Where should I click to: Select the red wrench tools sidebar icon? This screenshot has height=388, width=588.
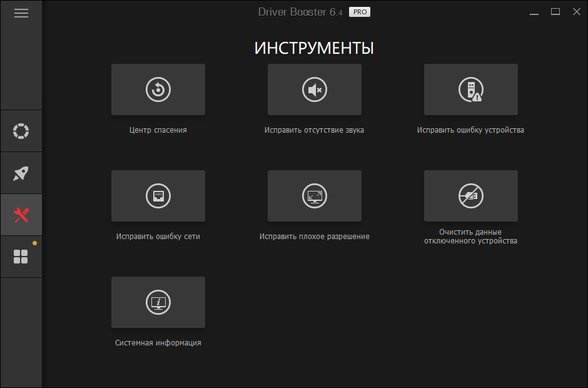(x=21, y=215)
